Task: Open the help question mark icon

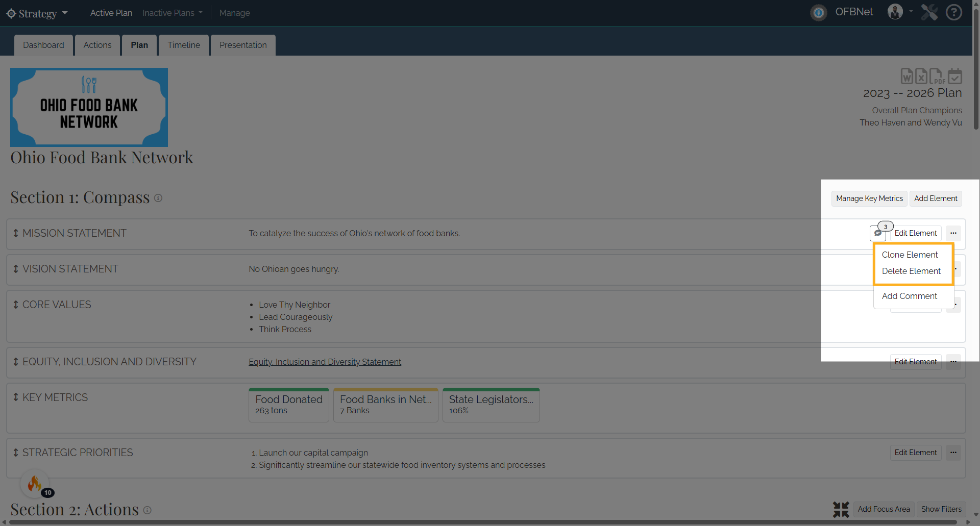Action: coord(954,12)
